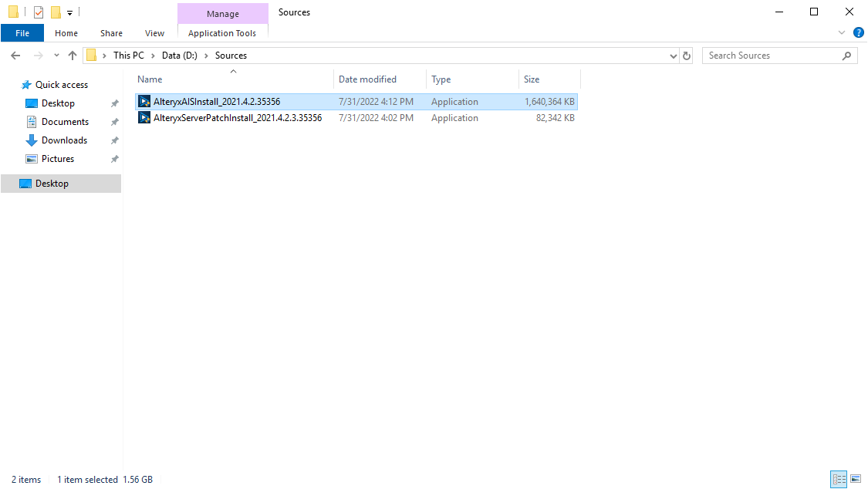868x489 pixels.
Task: Select Downloads in the sidebar
Action: coord(65,140)
